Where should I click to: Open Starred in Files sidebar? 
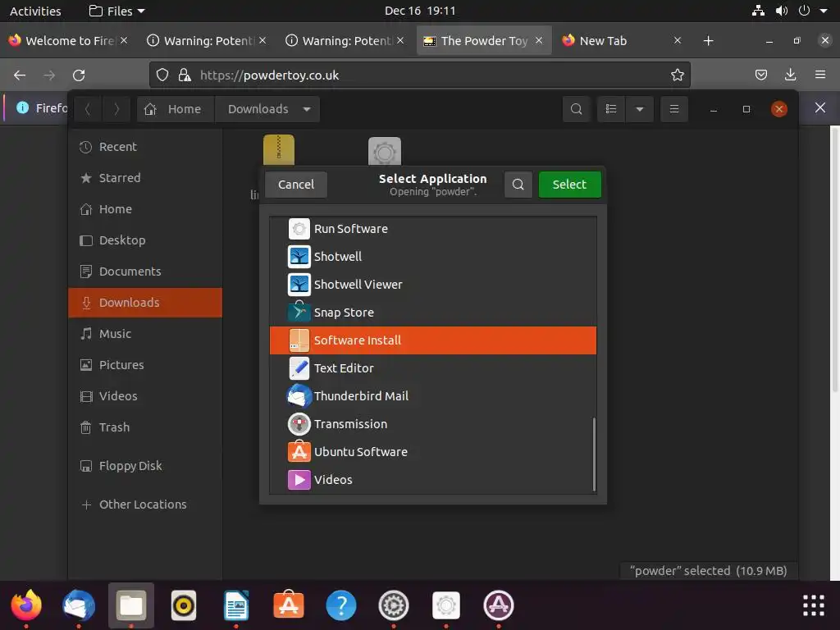145,178
